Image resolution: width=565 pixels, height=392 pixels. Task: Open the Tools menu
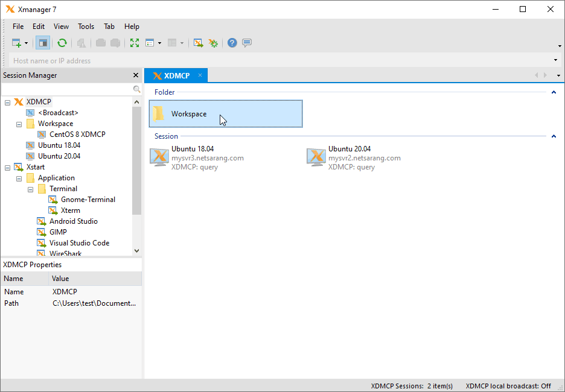click(86, 27)
